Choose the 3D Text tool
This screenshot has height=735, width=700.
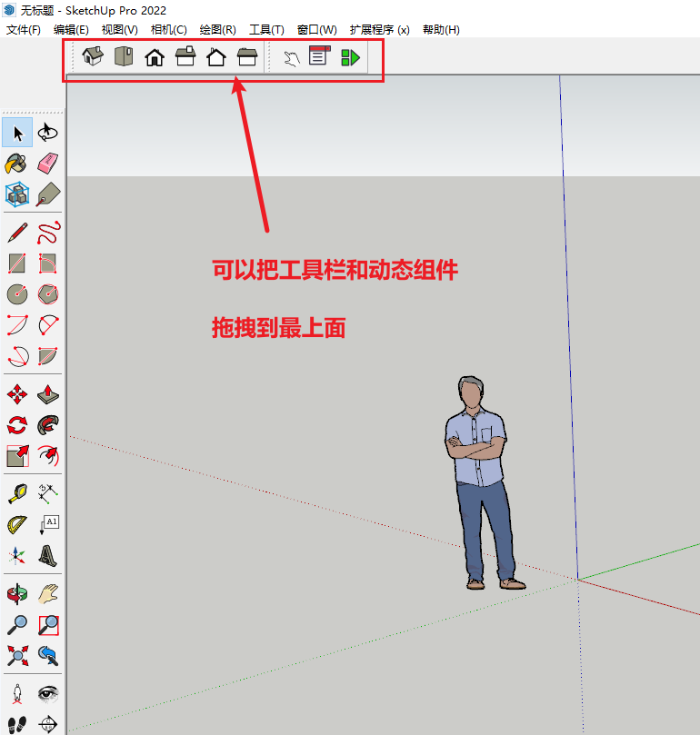(x=48, y=555)
